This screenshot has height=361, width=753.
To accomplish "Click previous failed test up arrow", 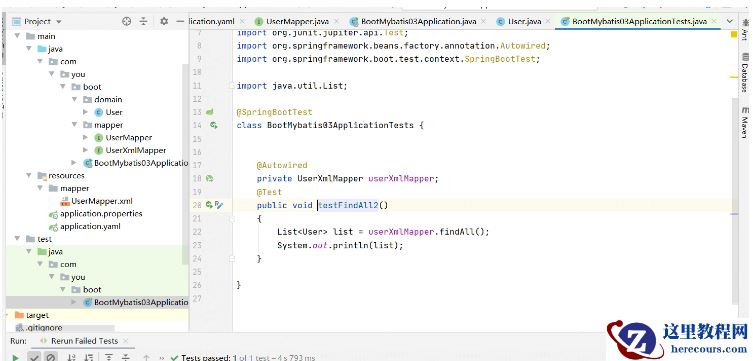I will (146, 358).
